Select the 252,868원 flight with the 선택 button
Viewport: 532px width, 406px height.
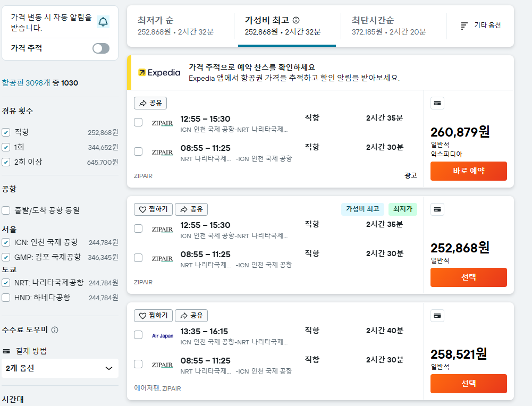pyautogui.click(x=468, y=277)
